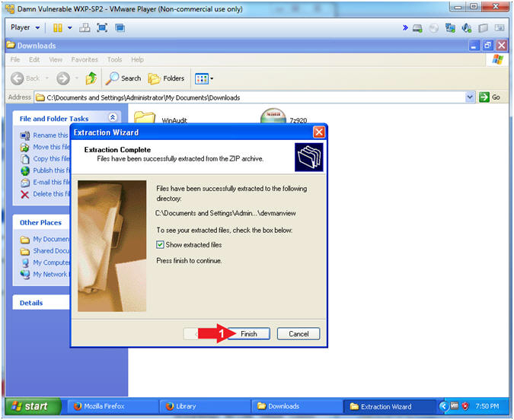
Task: Click VMware Tools tray icon
Action: coord(455,406)
